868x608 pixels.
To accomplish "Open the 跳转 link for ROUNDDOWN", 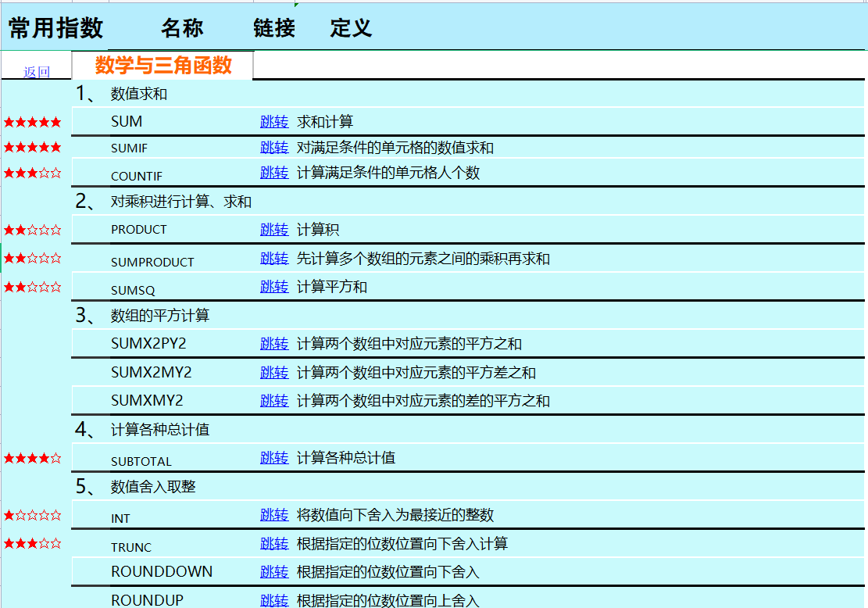I will pos(274,571).
